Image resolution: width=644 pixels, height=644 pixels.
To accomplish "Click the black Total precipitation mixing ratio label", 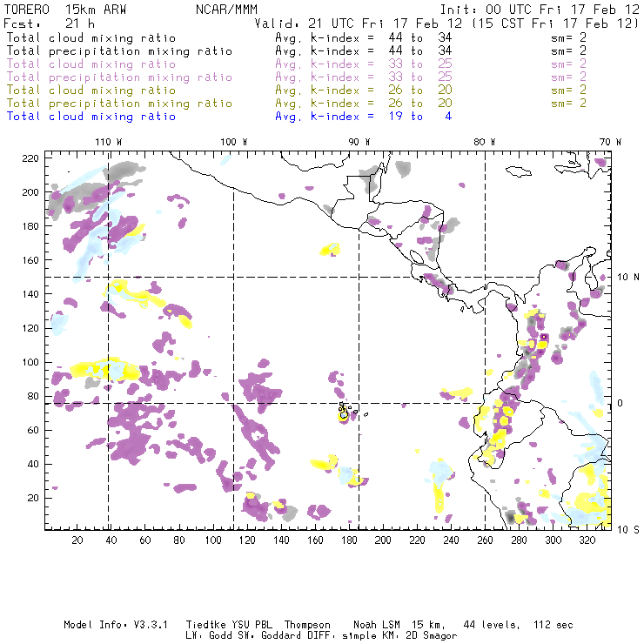I will [x=119, y=51].
